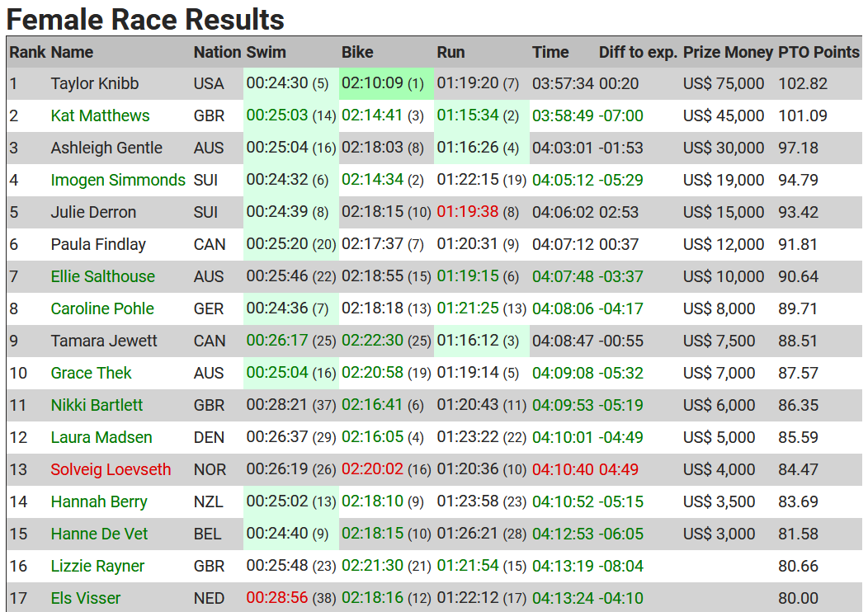Click the PTO Points column header

click(818, 52)
